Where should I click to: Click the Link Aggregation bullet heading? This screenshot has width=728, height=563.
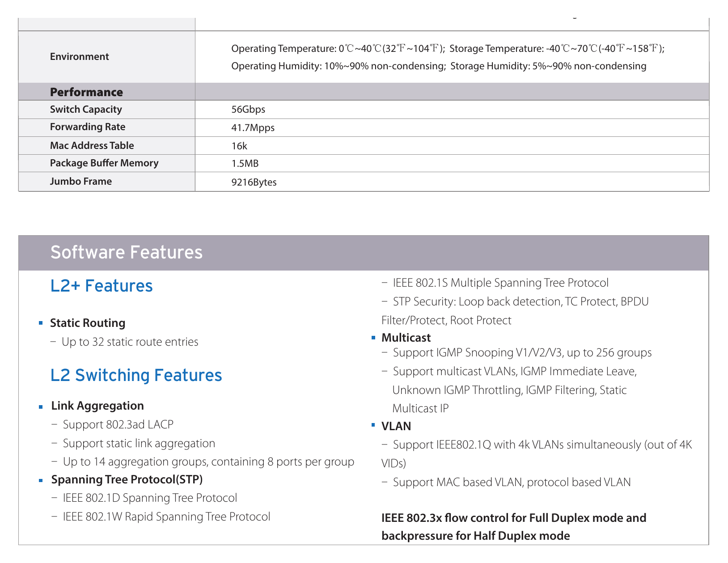[97, 406]
